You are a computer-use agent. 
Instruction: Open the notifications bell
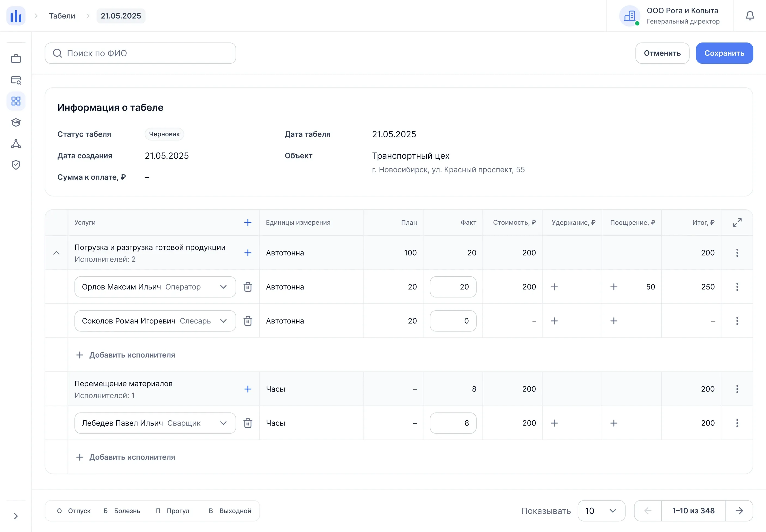pyautogui.click(x=750, y=16)
